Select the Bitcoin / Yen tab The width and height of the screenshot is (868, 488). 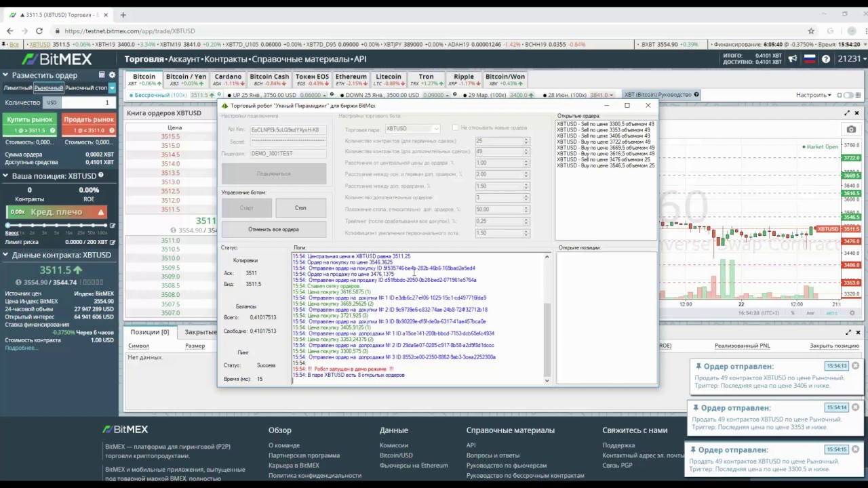(186, 79)
